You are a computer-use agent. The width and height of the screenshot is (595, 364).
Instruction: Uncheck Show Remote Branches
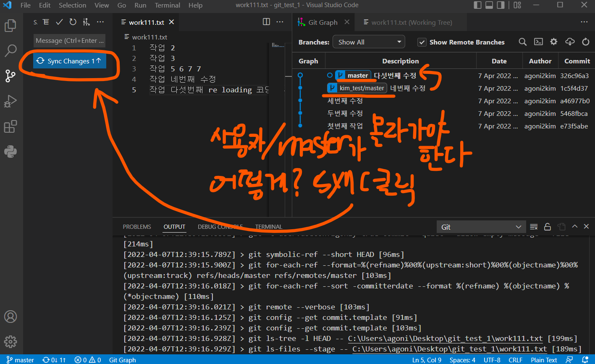[x=422, y=42]
